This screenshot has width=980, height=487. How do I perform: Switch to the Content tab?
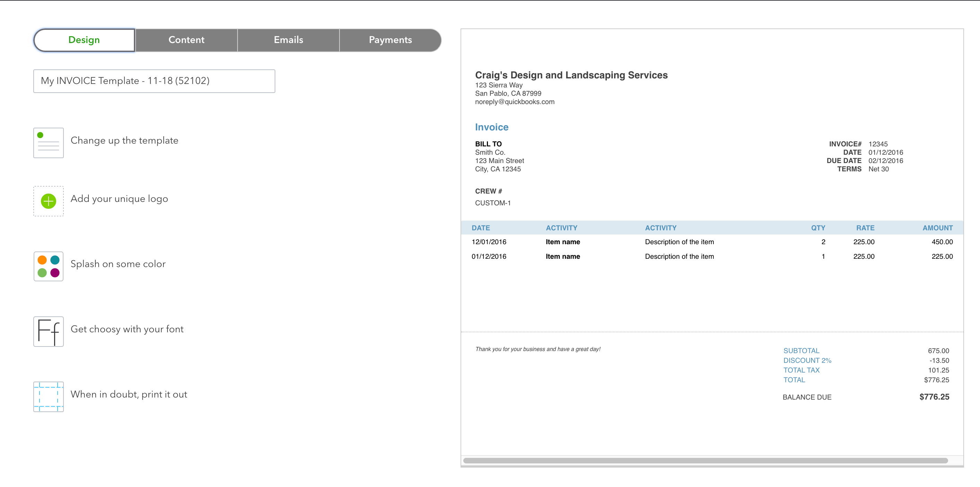[x=187, y=40]
